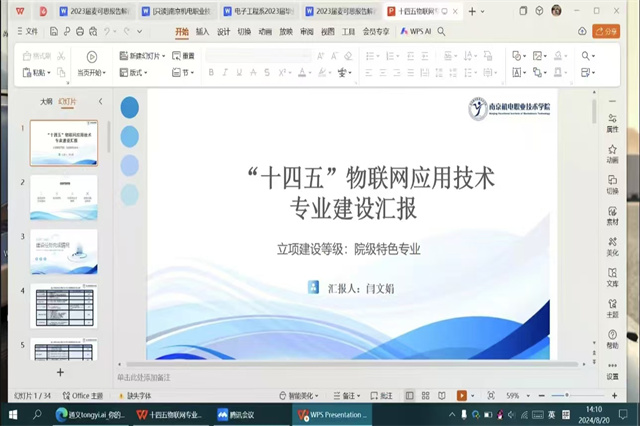The image size is (640, 426).
Task: Open the 帮助 help sidebar icon
Action: [612, 340]
